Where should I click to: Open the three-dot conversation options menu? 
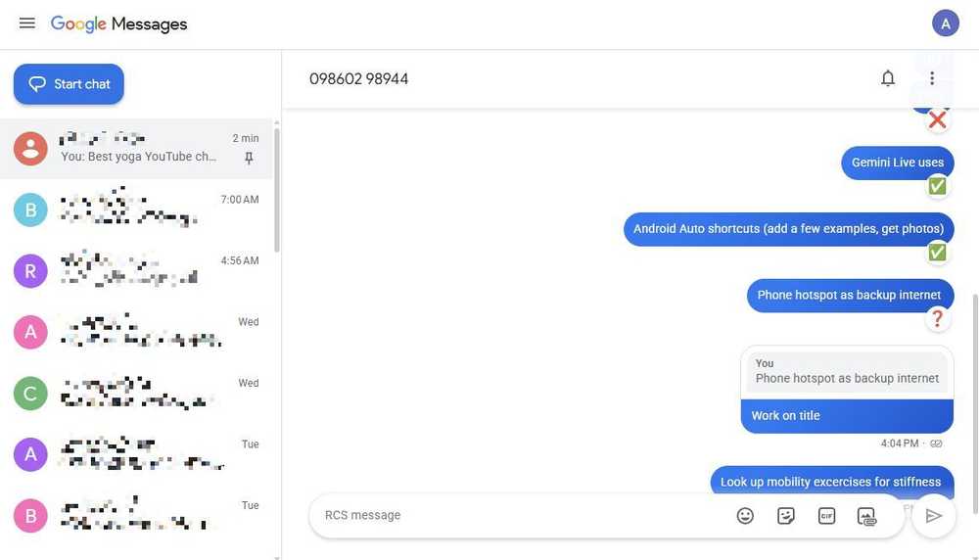[x=932, y=78]
